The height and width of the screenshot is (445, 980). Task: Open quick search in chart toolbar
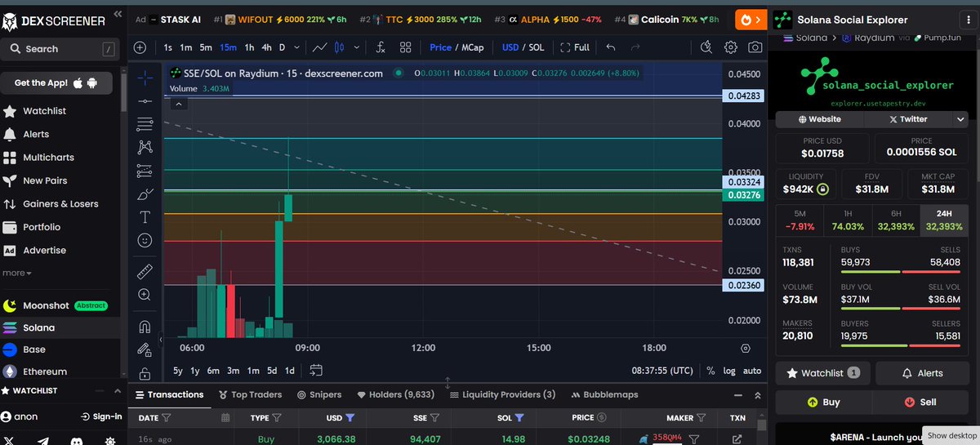707,47
